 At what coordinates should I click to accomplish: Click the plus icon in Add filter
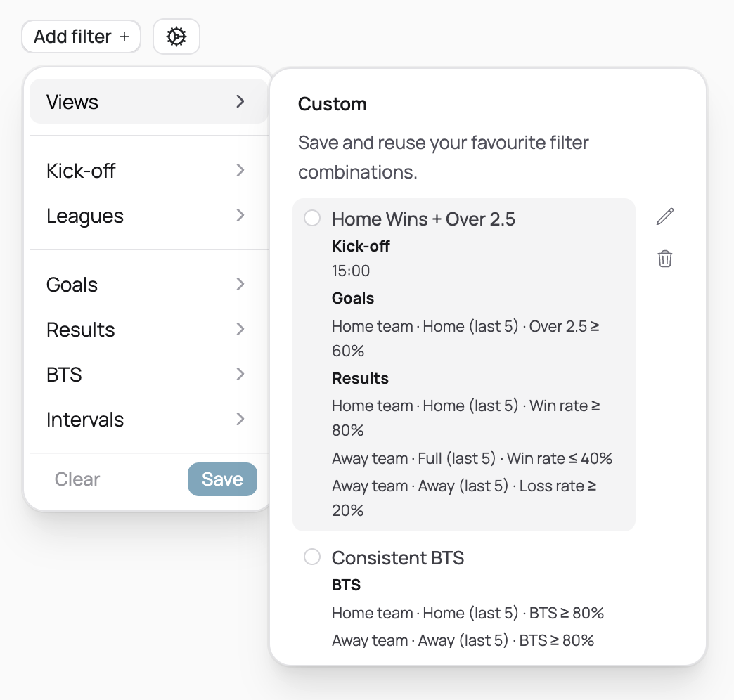coord(124,37)
